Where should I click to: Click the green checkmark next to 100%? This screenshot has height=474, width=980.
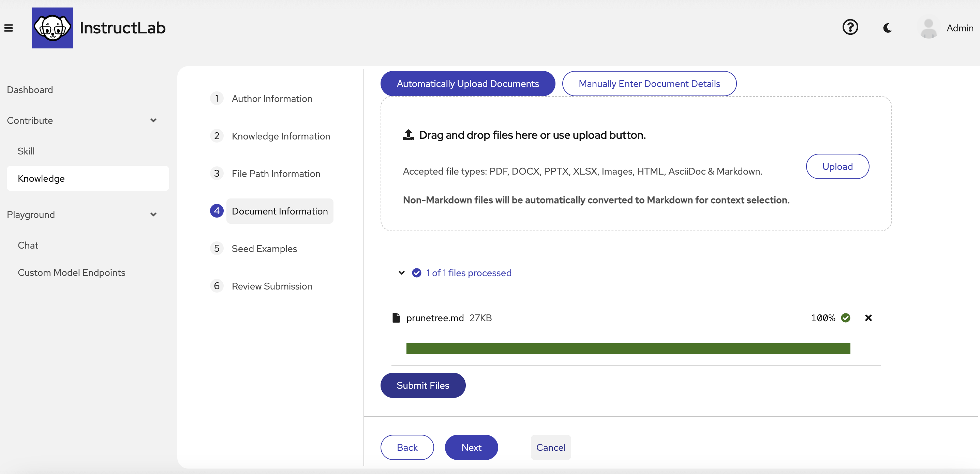845,318
